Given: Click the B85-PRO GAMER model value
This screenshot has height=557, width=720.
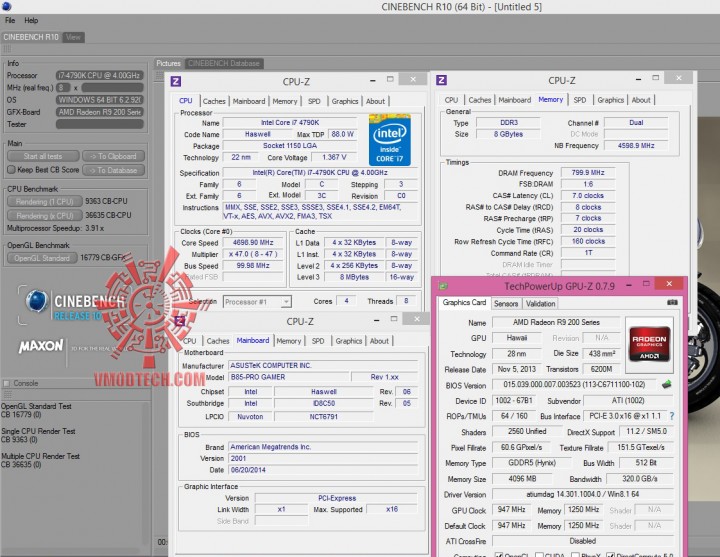Looking at the screenshot, I should 288,377.
